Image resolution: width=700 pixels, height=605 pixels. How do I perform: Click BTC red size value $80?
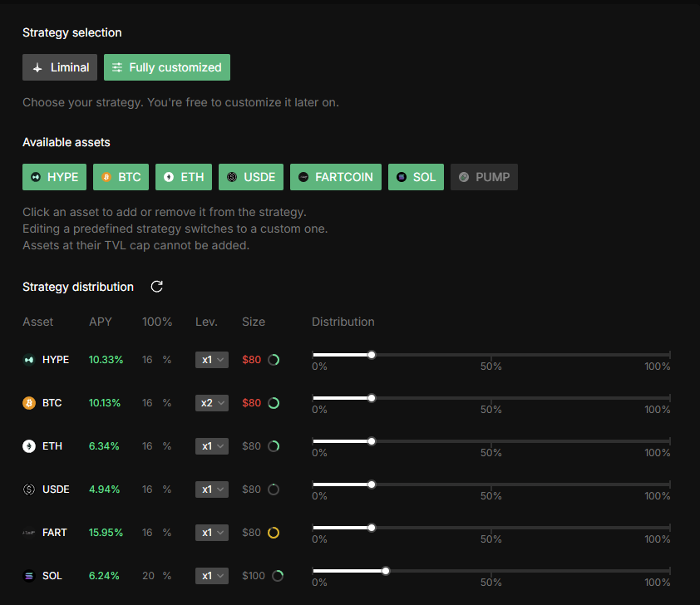(252, 403)
